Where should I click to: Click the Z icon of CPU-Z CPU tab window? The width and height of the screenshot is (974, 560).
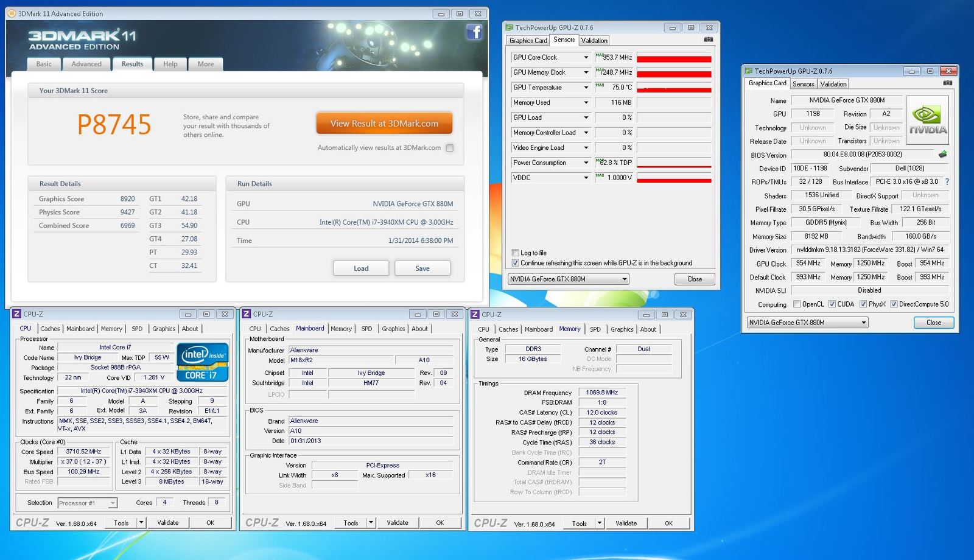coord(17,314)
